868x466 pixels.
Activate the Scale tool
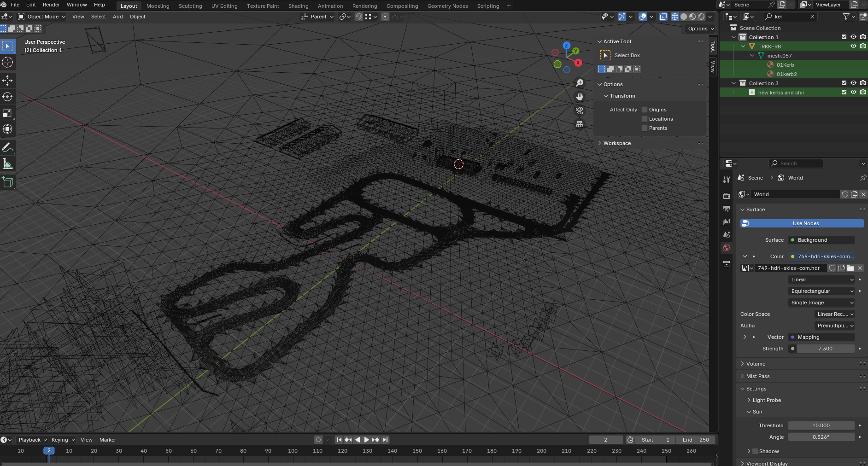pos(7,113)
